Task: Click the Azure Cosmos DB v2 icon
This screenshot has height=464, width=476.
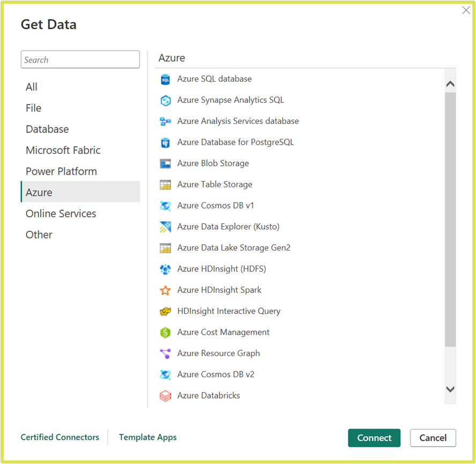Action: click(165, 374)
